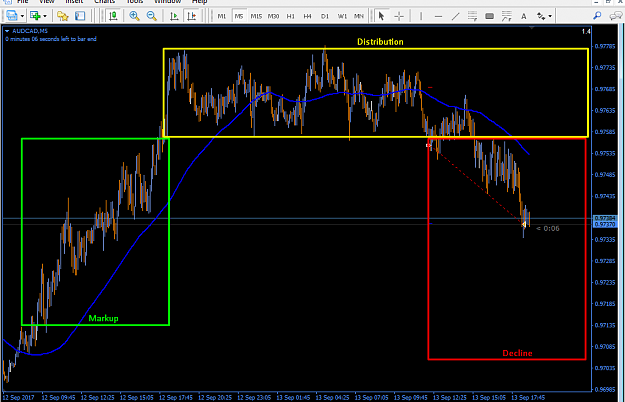Expand the arrows tool dropdown
The image size is (625, 402).
click(x=550, y=16)
